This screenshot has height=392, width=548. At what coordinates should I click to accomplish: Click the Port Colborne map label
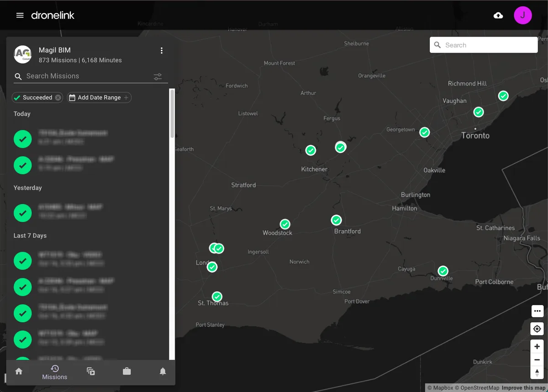(x=494, y=282)
